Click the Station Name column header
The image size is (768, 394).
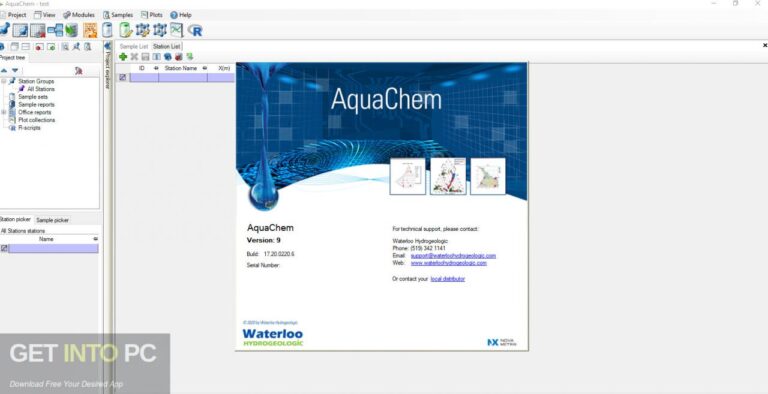coord(181,68)
